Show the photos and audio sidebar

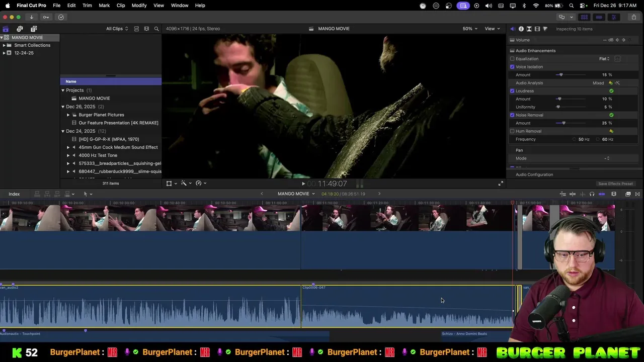pos(20,29)
